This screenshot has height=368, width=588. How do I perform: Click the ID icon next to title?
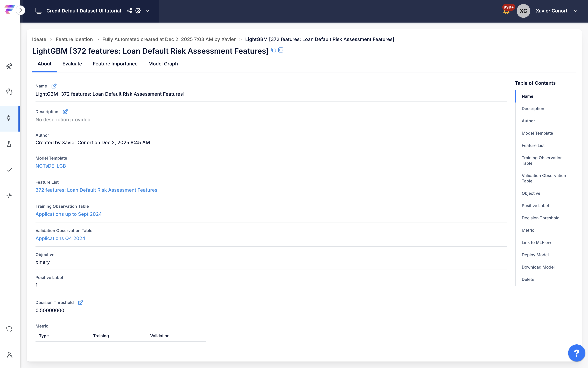click(x=281, y=50)
